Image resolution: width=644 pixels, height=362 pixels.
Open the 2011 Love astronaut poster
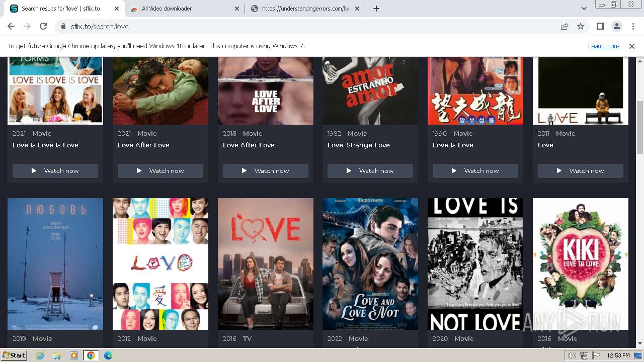coord(581,90)
